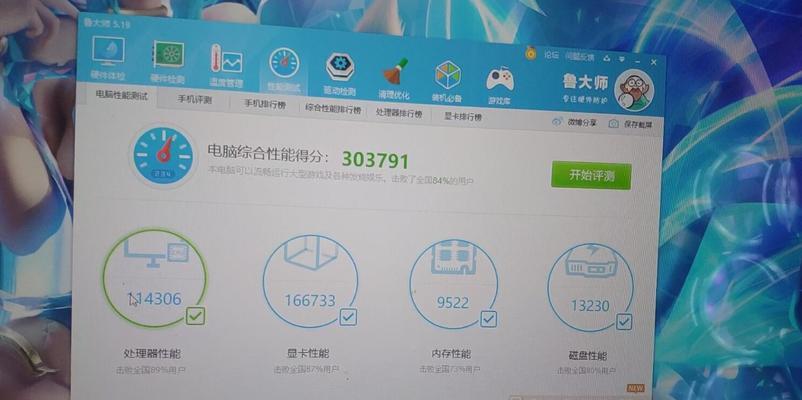The image size is (802, 400).
Task: Click the camera icon for 保存截屏
Action: (613, 124)
